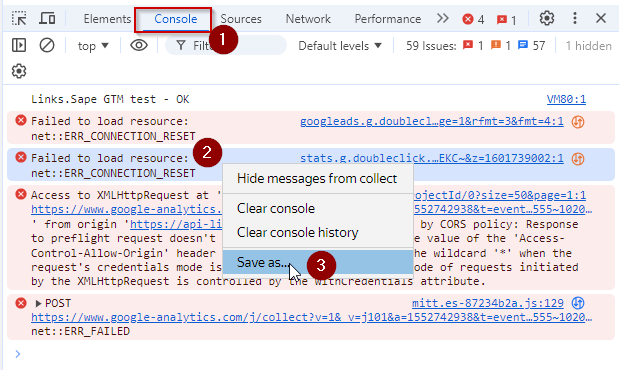
Task: Open google-analytics collect URL under POST
Action: [311, 317]
